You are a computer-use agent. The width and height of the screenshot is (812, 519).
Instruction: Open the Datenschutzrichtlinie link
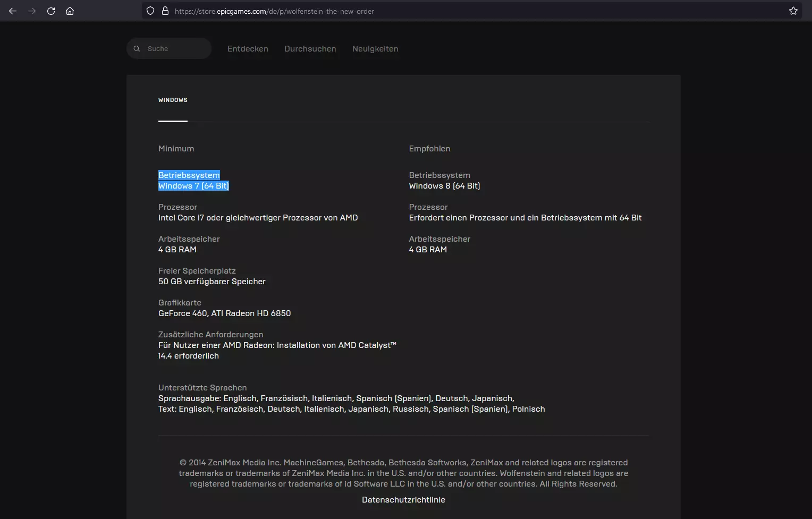coord(403,500)
